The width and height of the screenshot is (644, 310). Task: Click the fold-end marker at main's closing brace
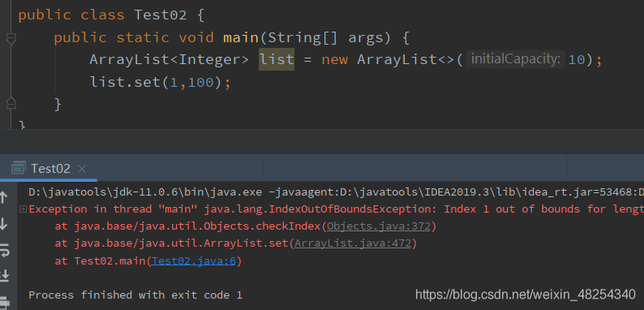11,103
